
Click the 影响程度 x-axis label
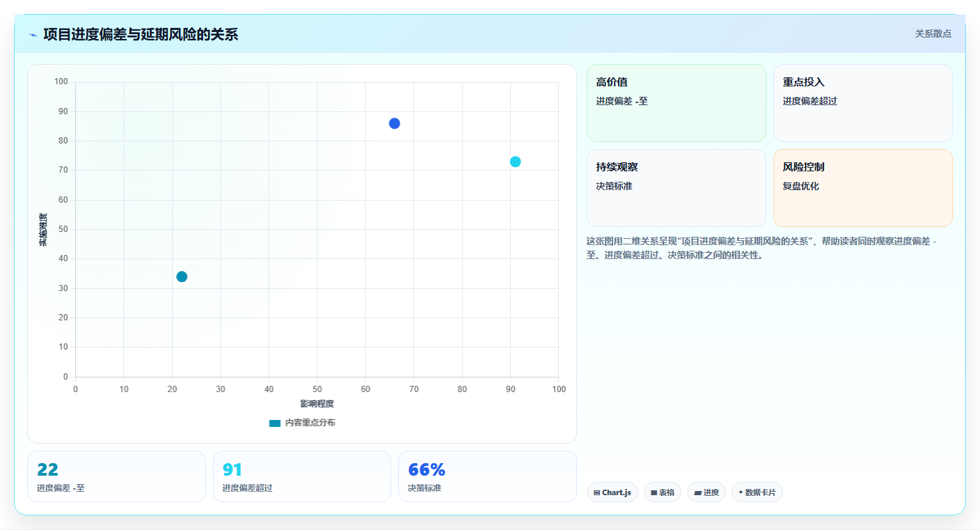tap(317, 404)
